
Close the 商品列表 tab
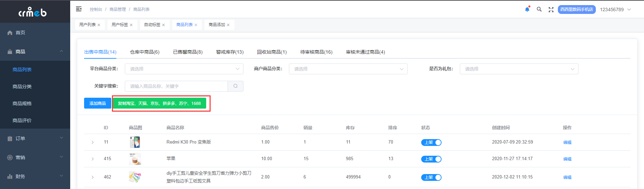pyautogui.click(x=196, y=25)
